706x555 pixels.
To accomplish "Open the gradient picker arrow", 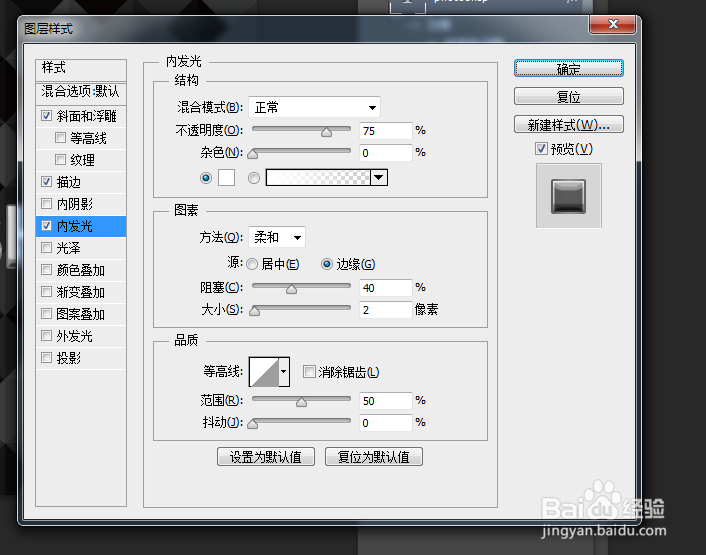I will click(379, 177).
